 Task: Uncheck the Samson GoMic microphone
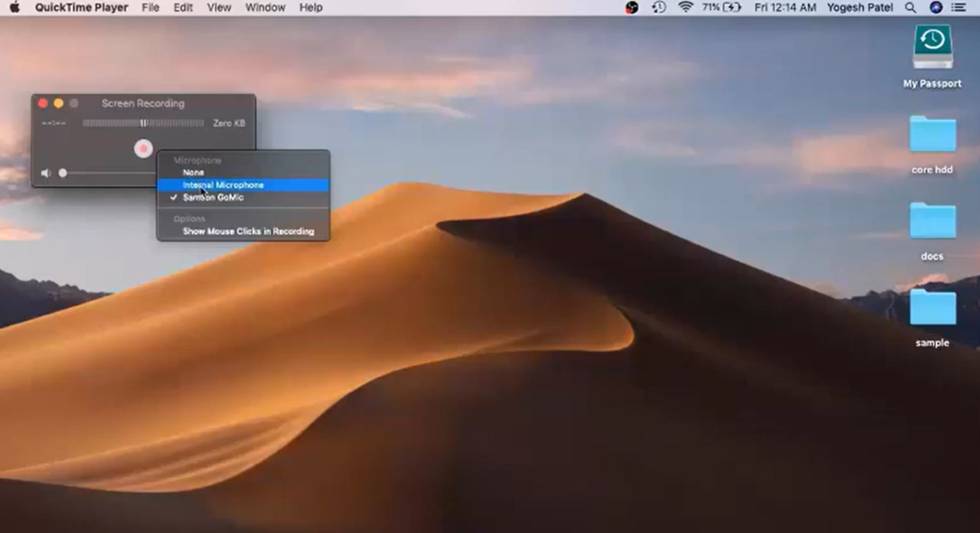point(213,197)
